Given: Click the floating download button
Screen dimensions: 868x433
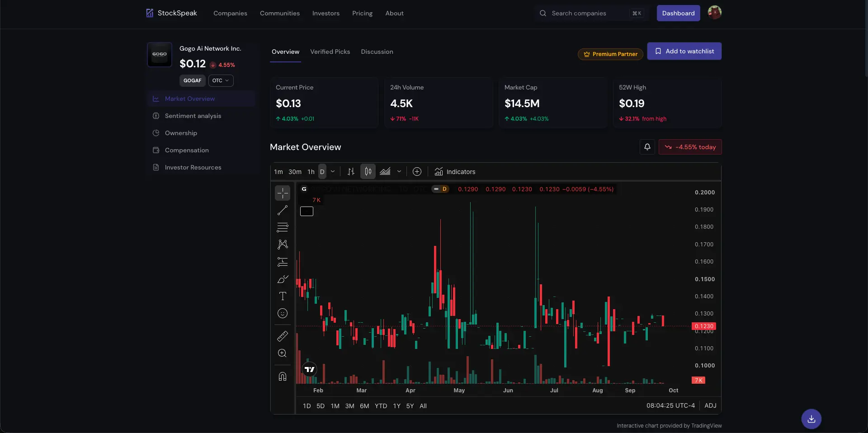Looking at the screenshot, I should click(x=811, y=419).
